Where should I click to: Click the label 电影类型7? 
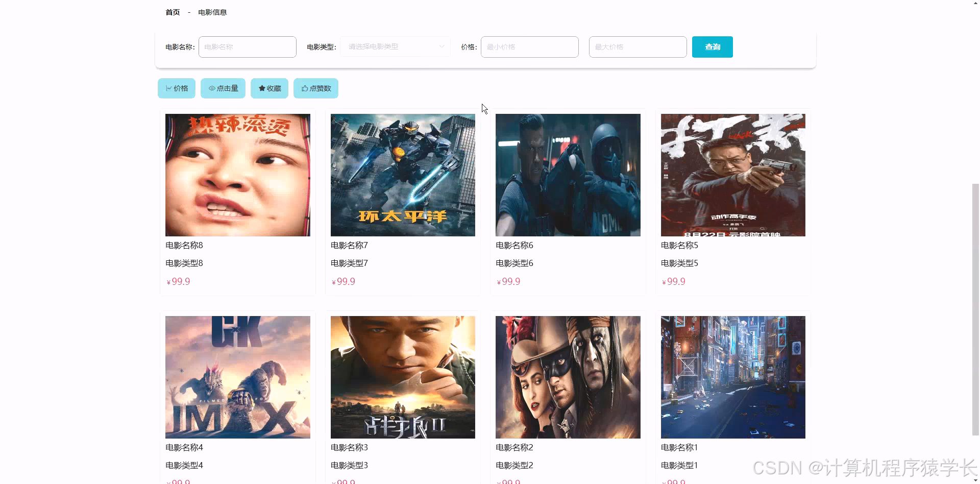tap(349, 263)
